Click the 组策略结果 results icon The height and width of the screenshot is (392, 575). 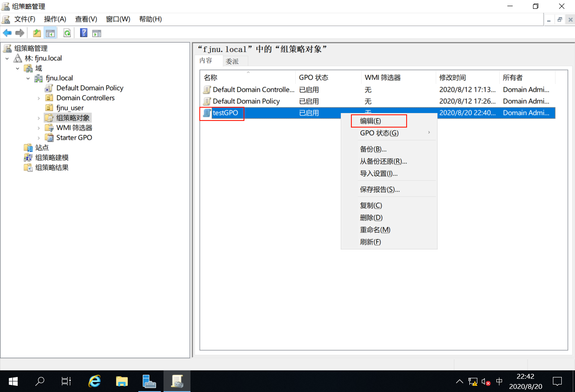28,168
